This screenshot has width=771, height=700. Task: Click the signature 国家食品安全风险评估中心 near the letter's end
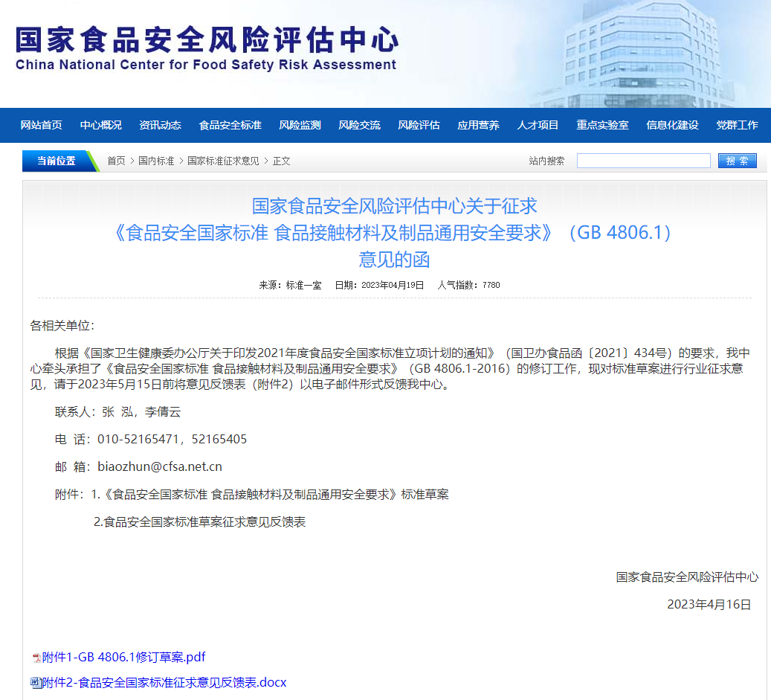click(688, 577)
